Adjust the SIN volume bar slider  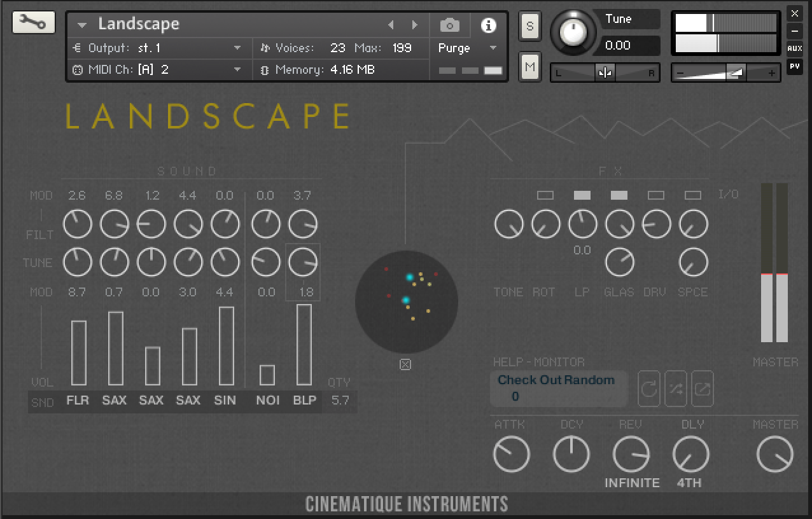(x=226, y=346)
